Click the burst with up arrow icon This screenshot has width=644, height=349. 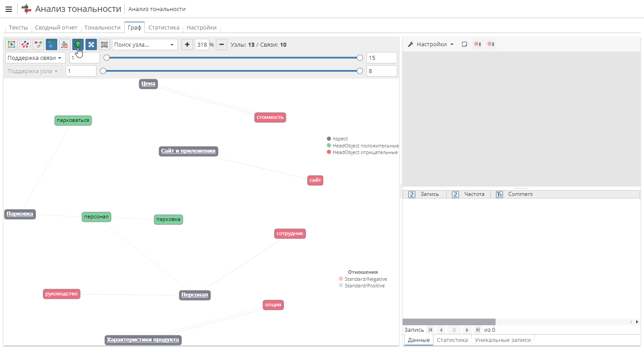[x=477, y=44]
